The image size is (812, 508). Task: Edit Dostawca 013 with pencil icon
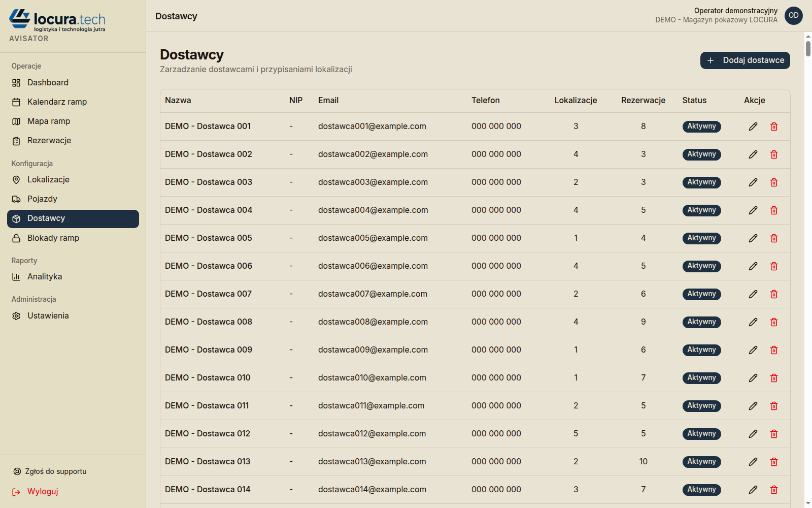tap(753, 462)
